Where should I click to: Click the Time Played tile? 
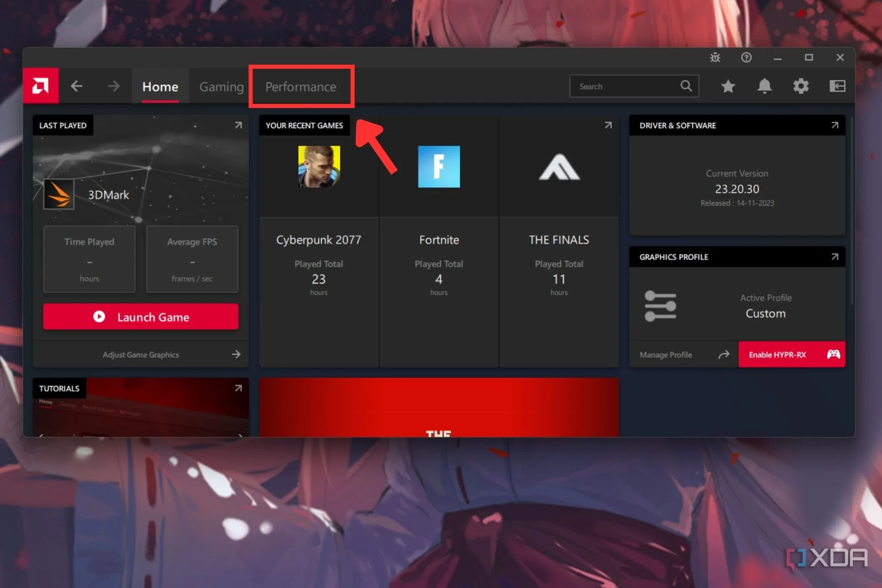coord(89,259)
